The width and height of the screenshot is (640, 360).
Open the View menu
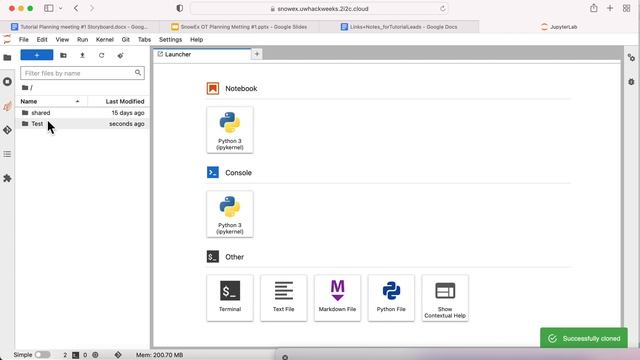point(62,40)
